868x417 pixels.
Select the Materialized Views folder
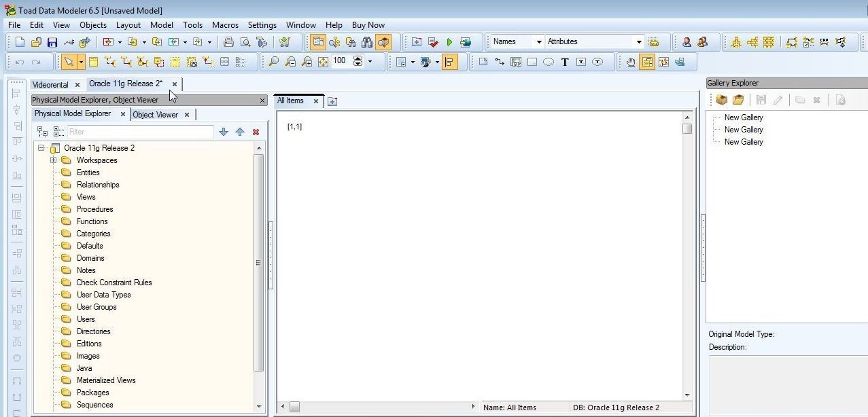[106, 380]
